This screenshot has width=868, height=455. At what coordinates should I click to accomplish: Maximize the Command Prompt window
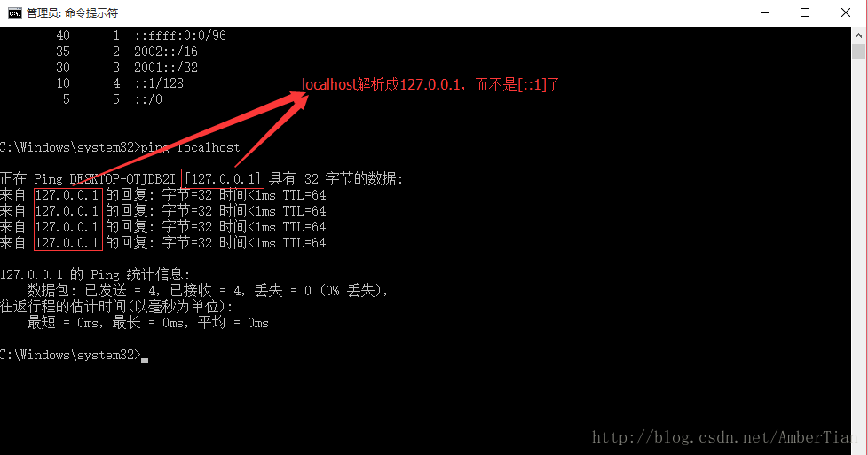coord(806,12)
